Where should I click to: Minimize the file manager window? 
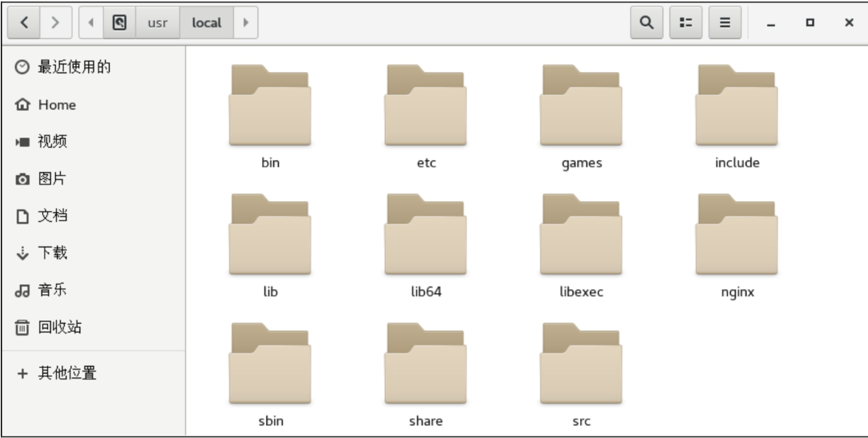(771, 23)
